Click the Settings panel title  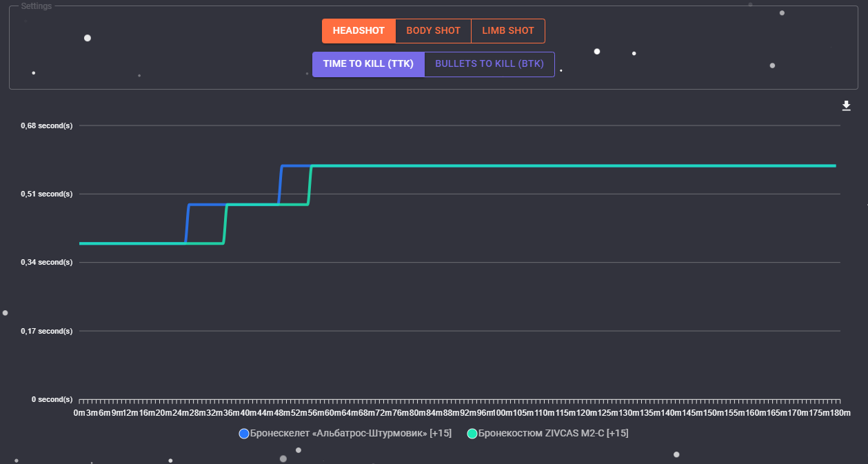35,6
